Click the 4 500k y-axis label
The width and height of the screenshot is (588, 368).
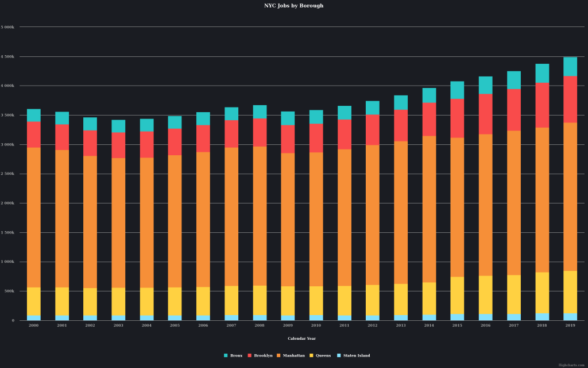coord(7,57)
